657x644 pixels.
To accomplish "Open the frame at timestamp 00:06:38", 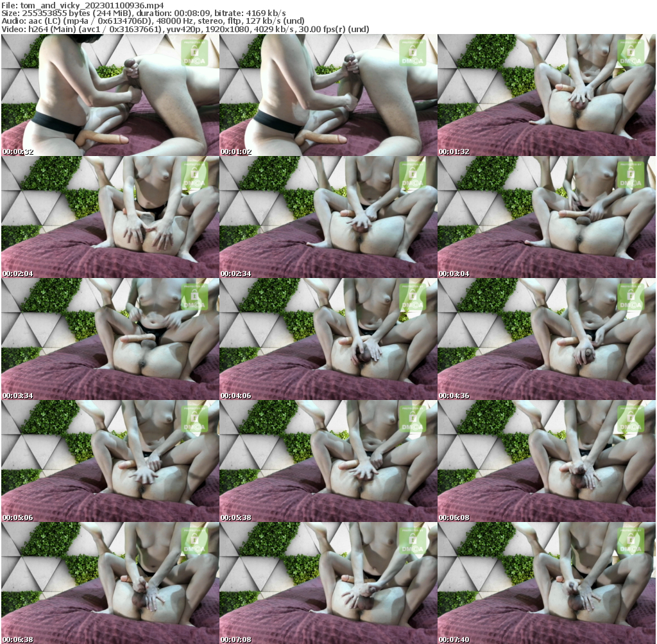I will pyautogui.click(x=110, y=583).
